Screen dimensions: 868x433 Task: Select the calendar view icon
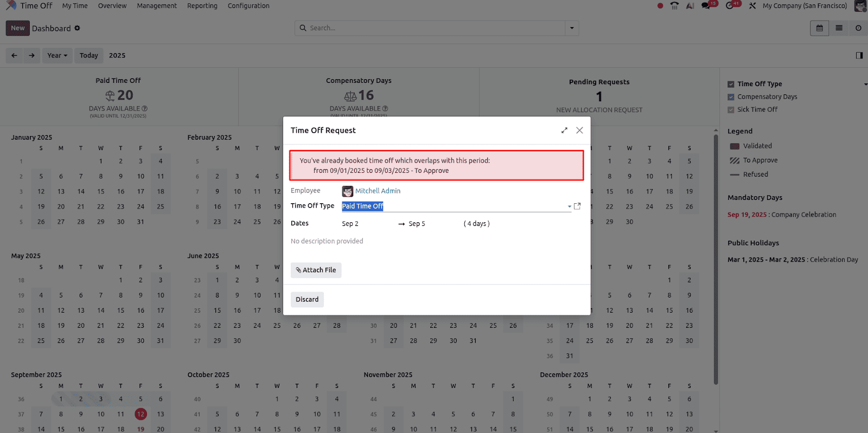819,28
